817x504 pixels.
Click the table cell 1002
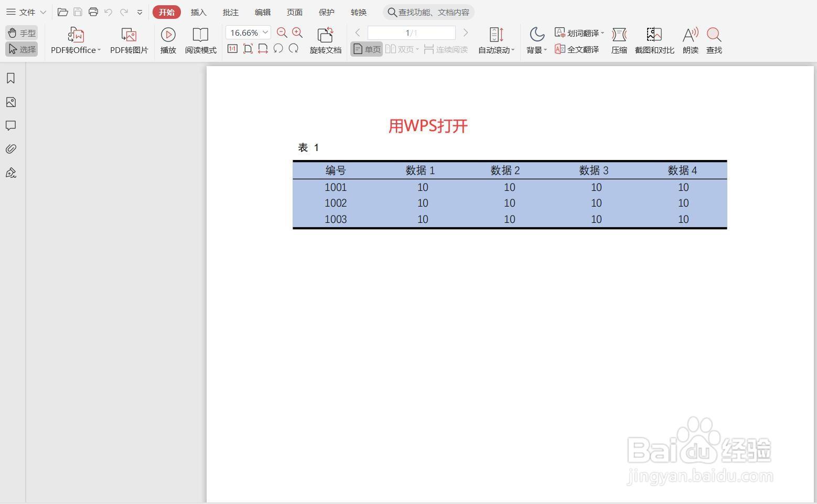click(x=336, y=203)
